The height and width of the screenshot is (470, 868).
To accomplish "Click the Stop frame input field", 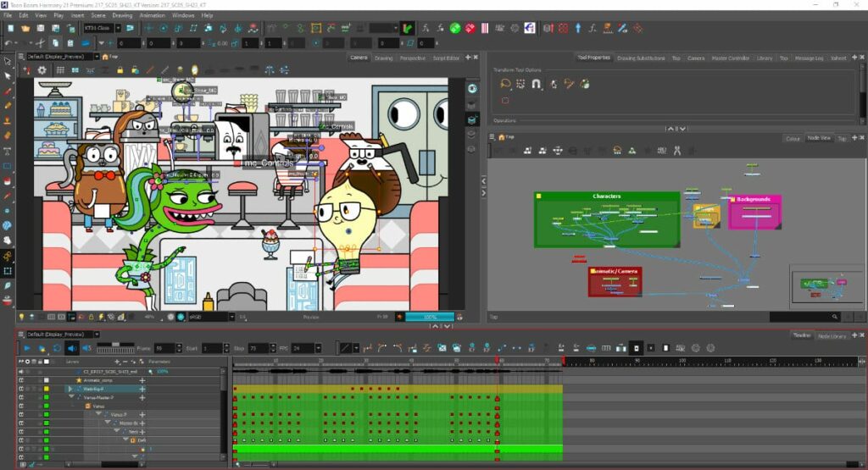I will 258,348.
